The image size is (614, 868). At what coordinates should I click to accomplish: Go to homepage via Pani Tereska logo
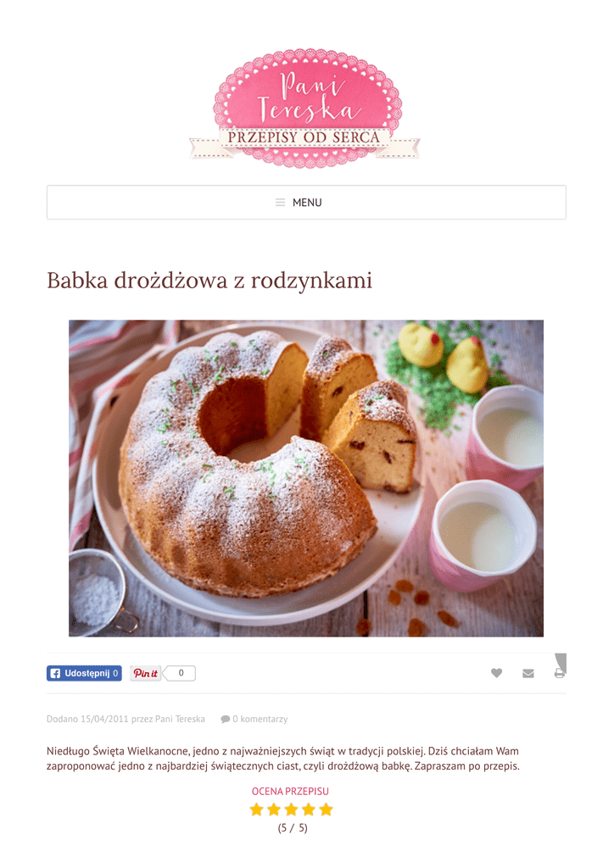point(305,108)
